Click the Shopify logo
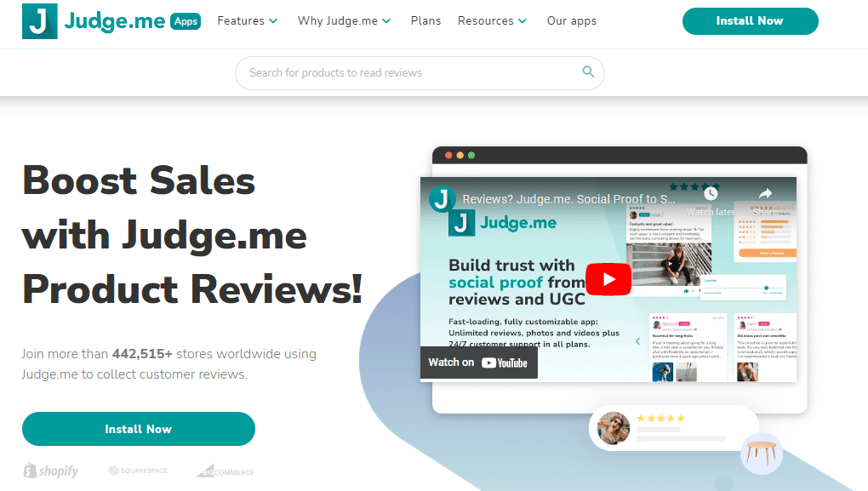Screen dimensions: 868x491 tap(51, 471)
